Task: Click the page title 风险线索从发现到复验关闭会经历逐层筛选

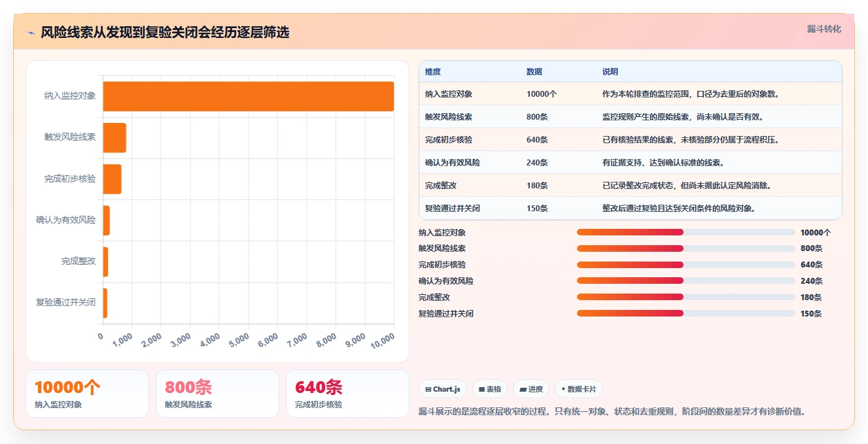Action: pyautogui.click(x=165, y=33)
